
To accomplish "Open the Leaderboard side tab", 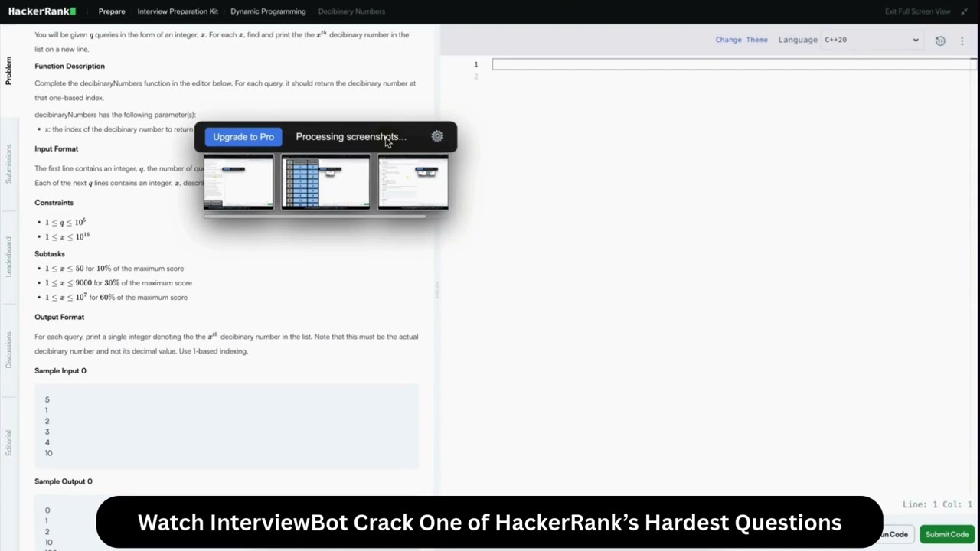I will [x=9, y=256].
